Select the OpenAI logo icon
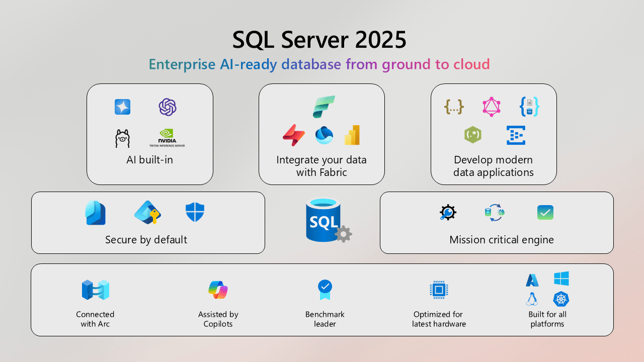 [168, 107]
